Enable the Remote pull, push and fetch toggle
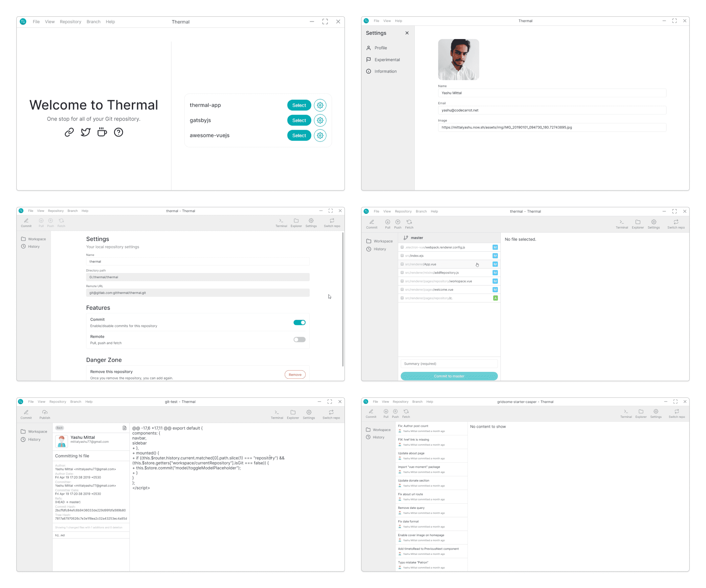Viewport: 706px width, 588px height. click(299, 340)
